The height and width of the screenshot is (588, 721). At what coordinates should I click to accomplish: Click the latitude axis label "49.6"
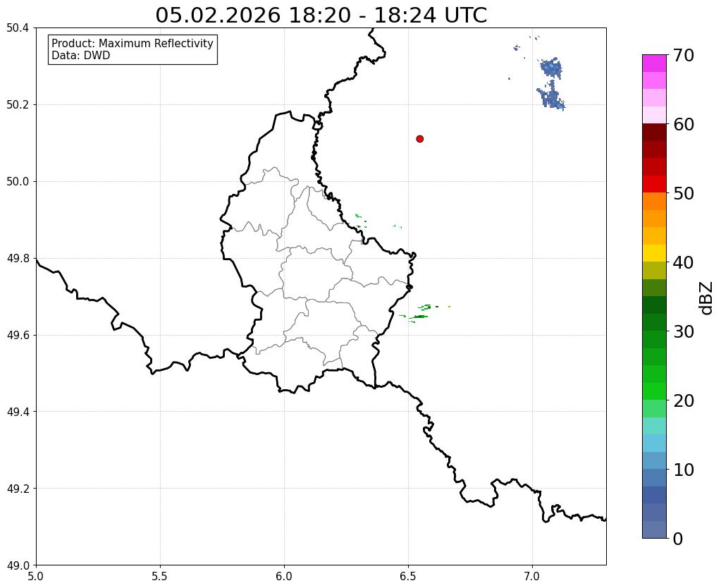coord(18,335)
